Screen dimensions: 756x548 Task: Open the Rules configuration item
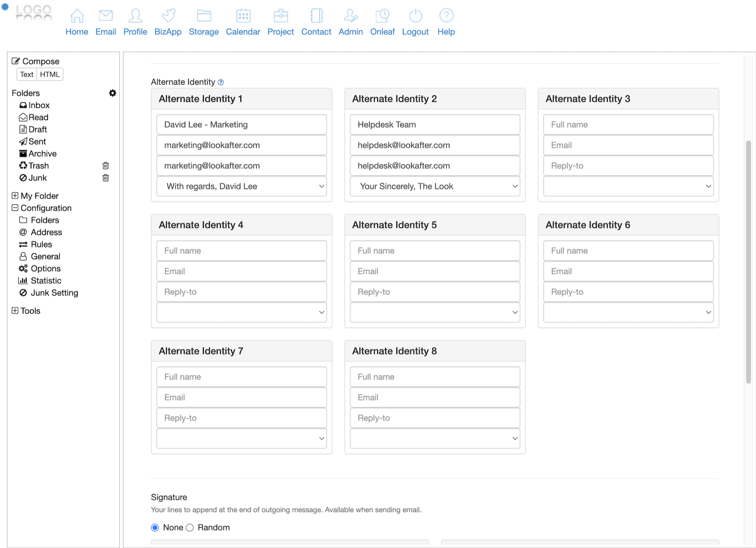[41, 244]
